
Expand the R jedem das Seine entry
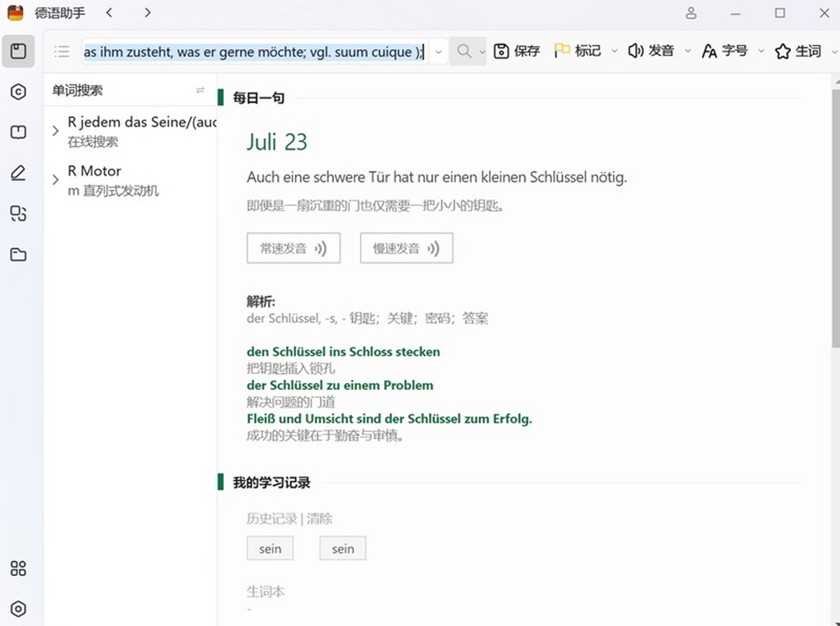click(55, 130)
